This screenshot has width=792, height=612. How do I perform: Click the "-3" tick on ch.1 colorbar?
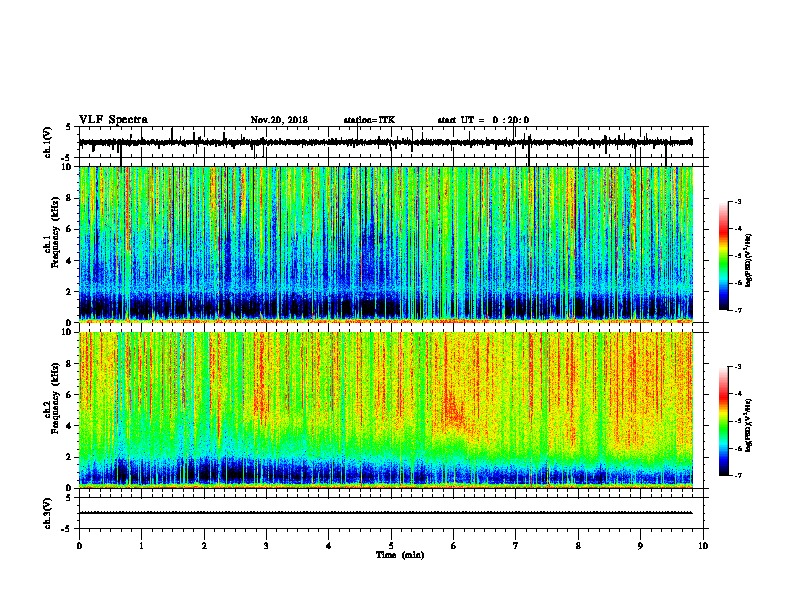[737, 201]
